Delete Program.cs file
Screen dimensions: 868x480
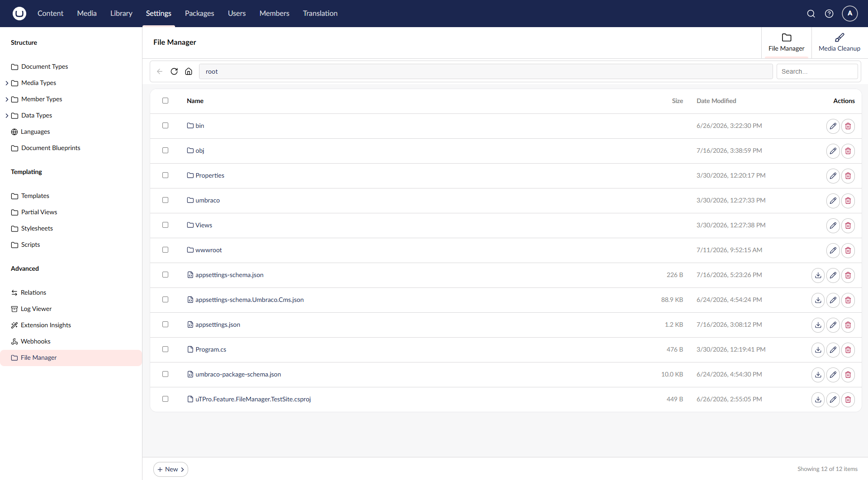pyautogui.click(x=848, y=350)
